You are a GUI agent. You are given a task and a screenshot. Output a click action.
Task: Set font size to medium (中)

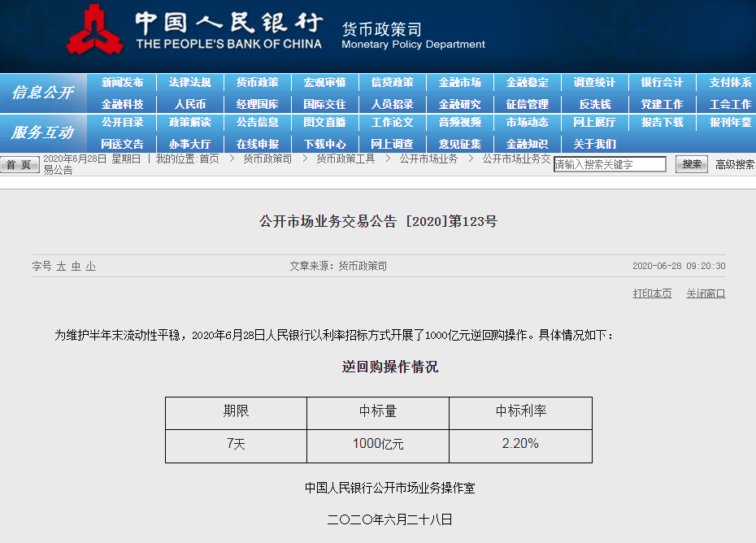point(76,267)
